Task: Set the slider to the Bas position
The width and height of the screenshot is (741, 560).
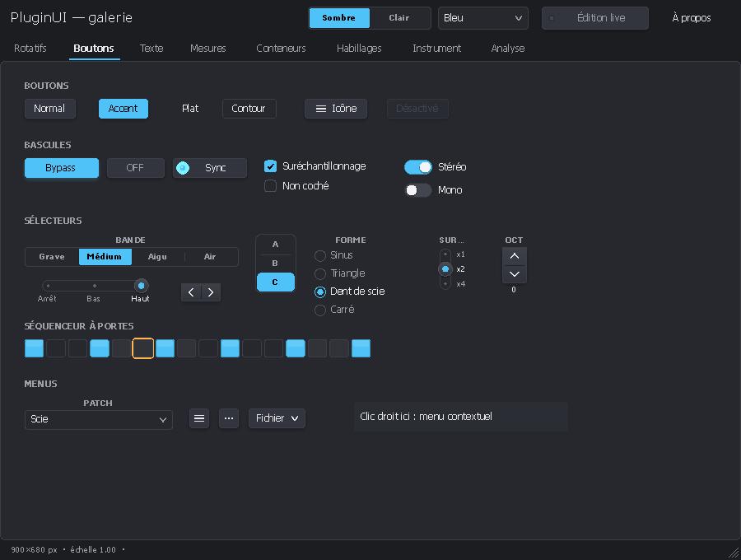Action: [x=95, y=286]
